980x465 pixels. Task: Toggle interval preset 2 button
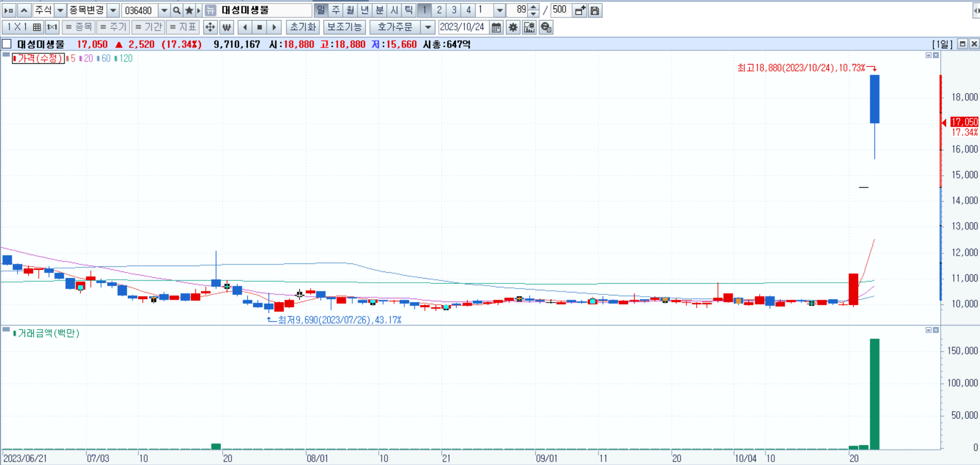click(439, 11)
